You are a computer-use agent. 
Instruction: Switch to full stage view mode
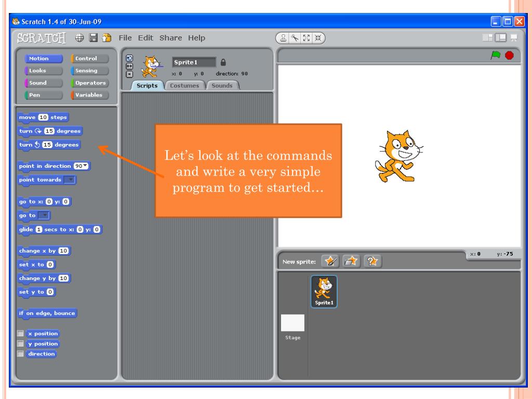[500, 37]
